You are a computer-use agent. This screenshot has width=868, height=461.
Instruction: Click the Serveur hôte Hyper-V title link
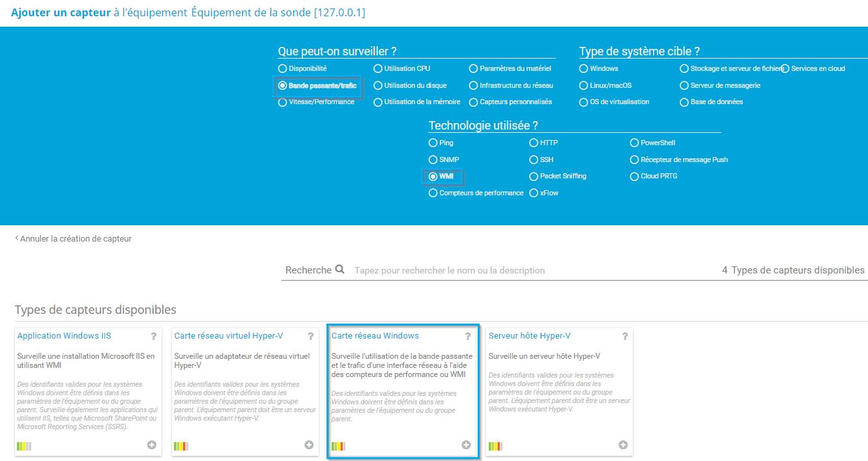coord(529,336)
